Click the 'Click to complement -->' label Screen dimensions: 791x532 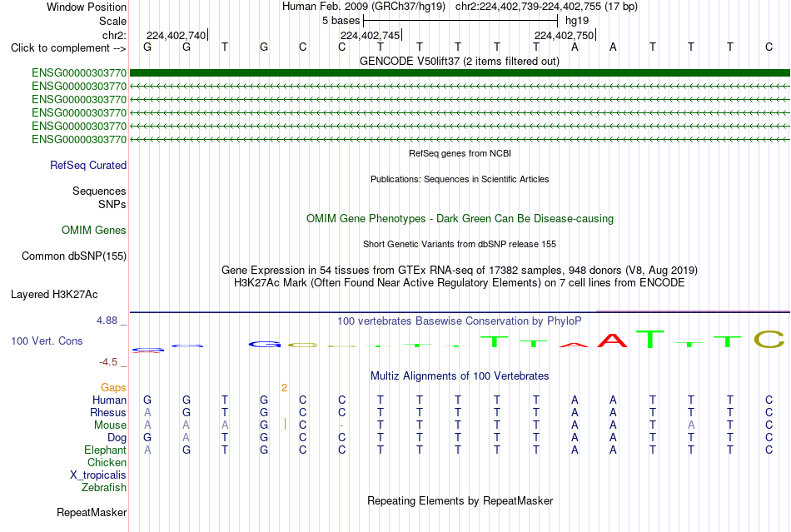click(x=68, y=48)
